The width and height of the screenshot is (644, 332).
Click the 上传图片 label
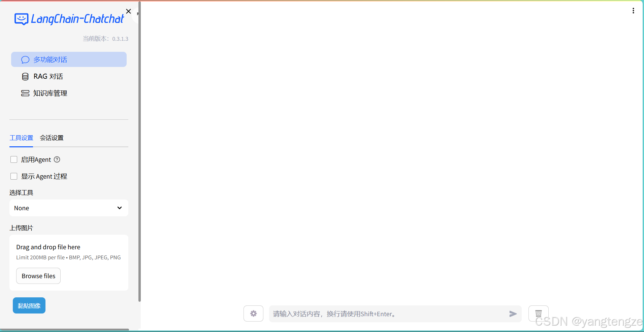pyautogui.click(x=21, y=228)
